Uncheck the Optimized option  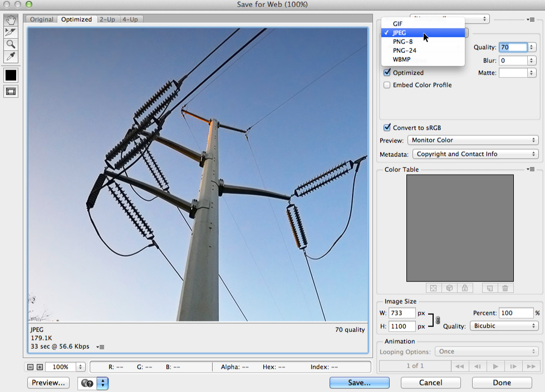click(x=387, y=72)
